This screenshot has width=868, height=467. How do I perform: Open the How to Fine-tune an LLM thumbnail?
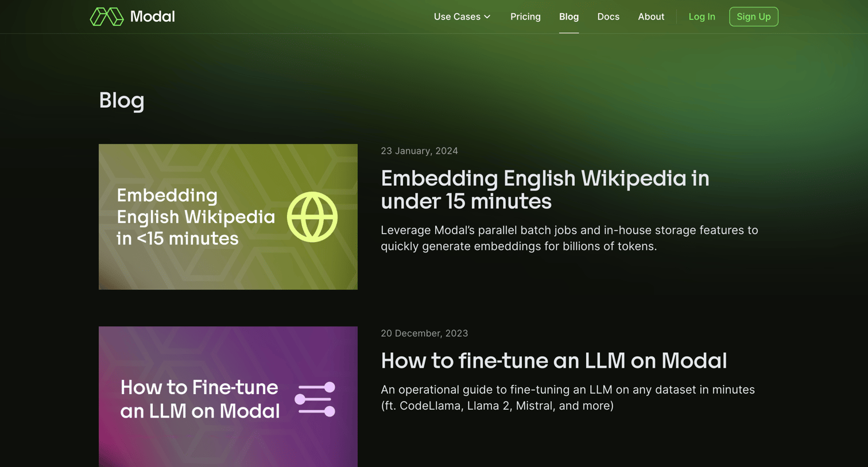pyautogui.click(x=228, y=396)
